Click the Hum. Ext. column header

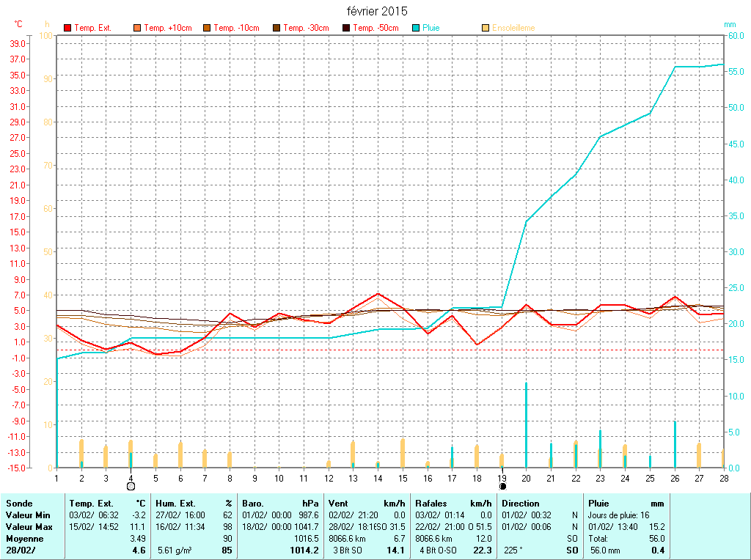175,504
